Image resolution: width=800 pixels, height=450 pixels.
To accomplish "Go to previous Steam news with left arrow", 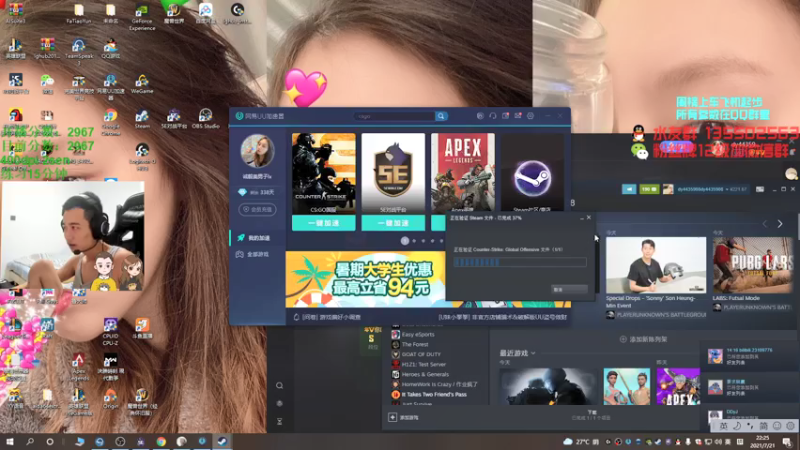I will tap(764, 223).
